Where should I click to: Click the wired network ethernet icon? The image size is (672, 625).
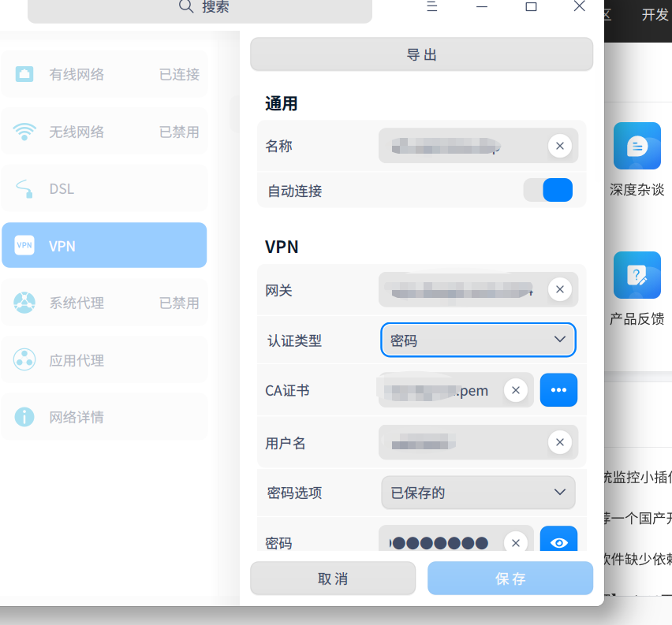pyautogui.click(x=24, y=74)
